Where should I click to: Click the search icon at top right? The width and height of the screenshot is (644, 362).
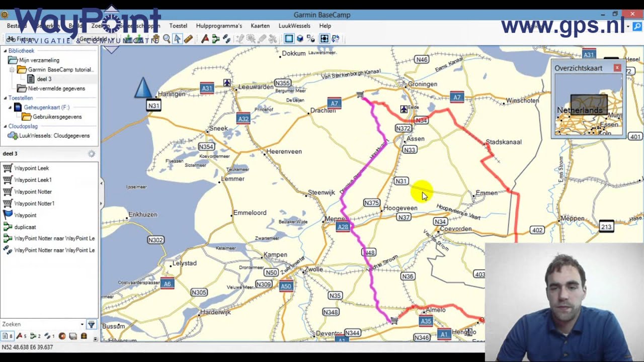(637, 26)
